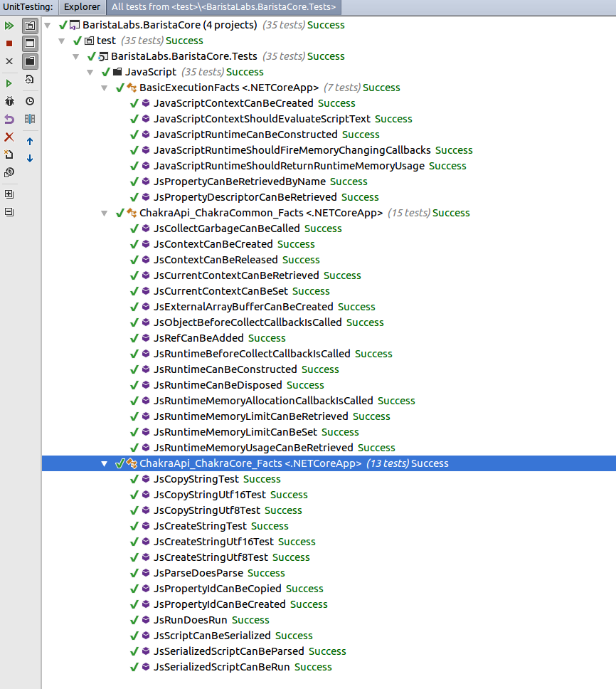
Task: Switch to the Explorer tab
Action: tap(82, 7)
